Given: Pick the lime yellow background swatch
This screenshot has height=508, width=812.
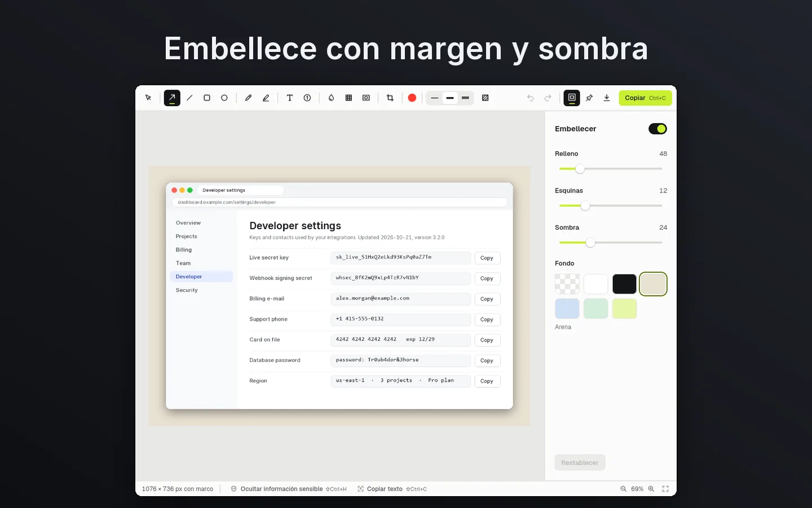Looking at the screenshot, I should (624, 309).
